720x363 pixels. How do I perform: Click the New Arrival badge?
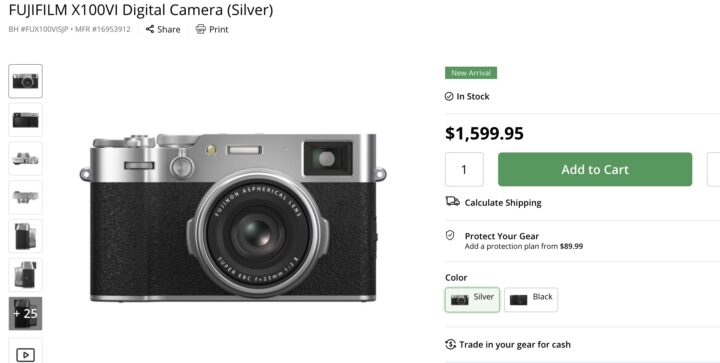click(x=471, y=73)
